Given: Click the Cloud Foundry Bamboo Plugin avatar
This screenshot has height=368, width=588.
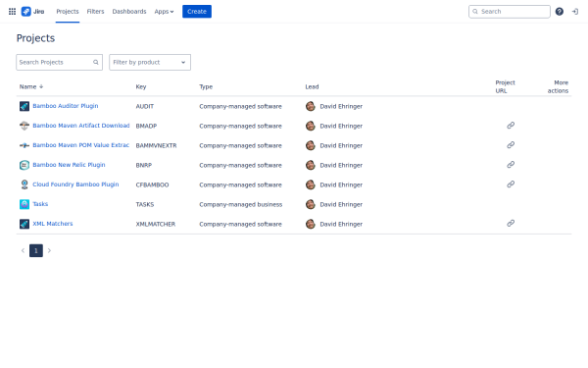Looking at the screenshot, I should coord(24,184).
